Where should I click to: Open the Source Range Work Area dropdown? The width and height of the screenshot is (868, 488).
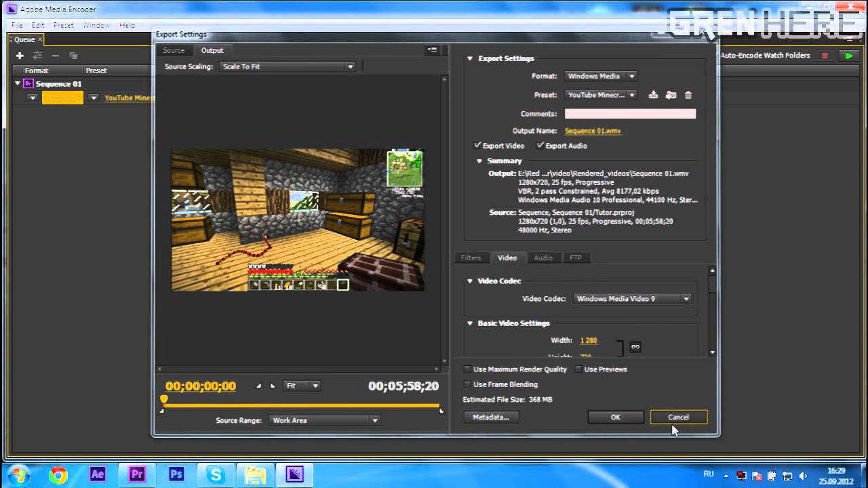pos(324,420)
